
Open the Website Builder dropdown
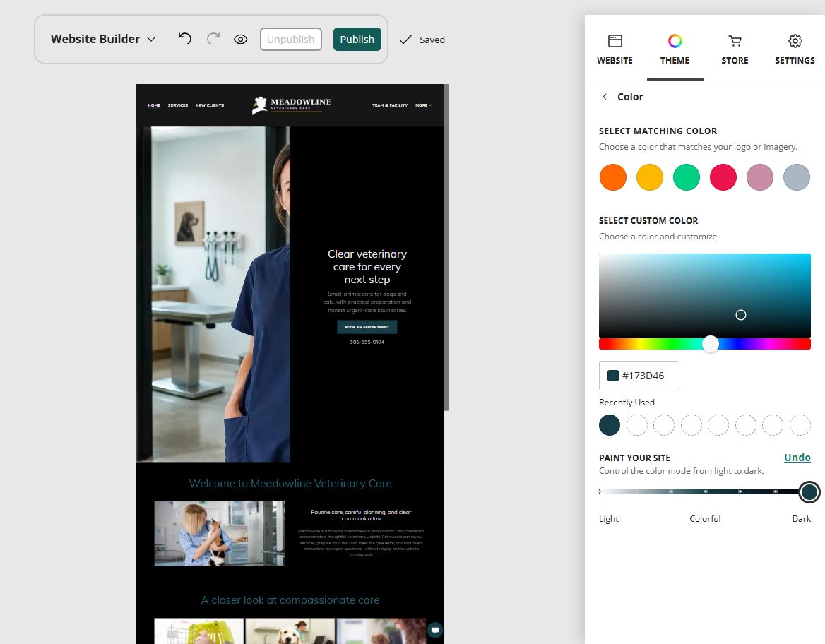103,39
